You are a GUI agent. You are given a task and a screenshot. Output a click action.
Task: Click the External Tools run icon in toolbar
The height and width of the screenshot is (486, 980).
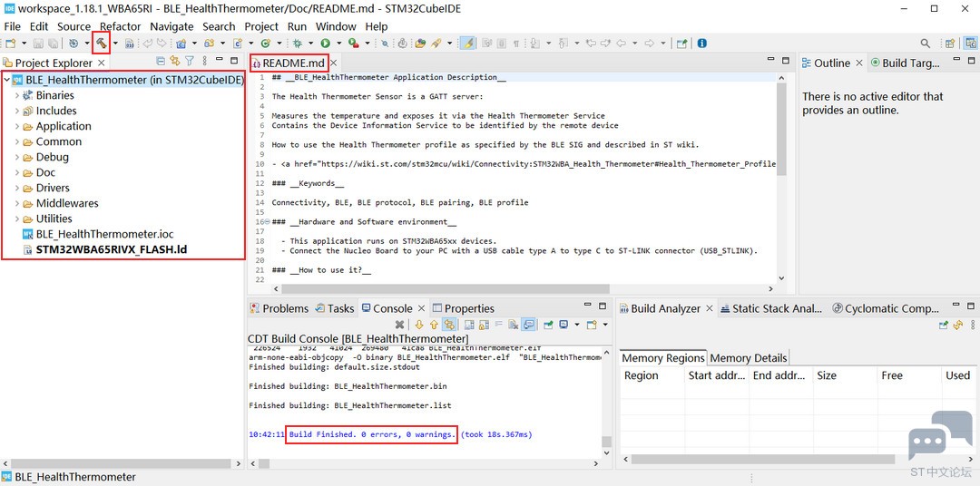point(354,44)
